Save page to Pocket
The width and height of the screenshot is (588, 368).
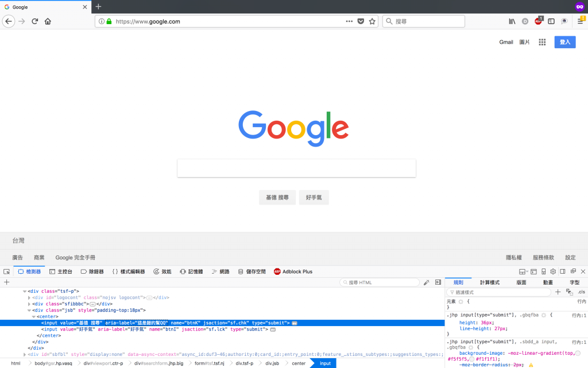coord(361,21)
